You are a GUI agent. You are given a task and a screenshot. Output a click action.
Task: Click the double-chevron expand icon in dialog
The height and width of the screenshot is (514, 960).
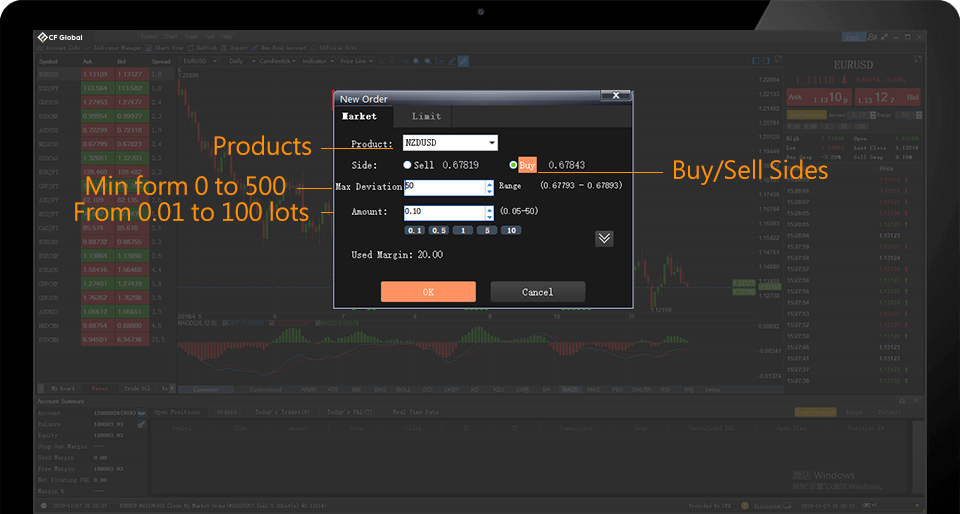coord(603,238)
